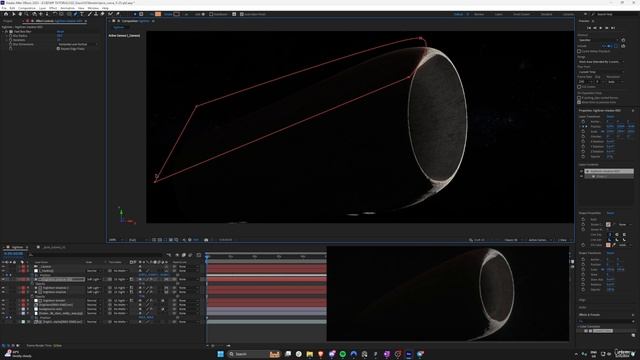The image size is (640, 360).
Task: Open File Explorer from the taskbar
Action: [310, 354]
